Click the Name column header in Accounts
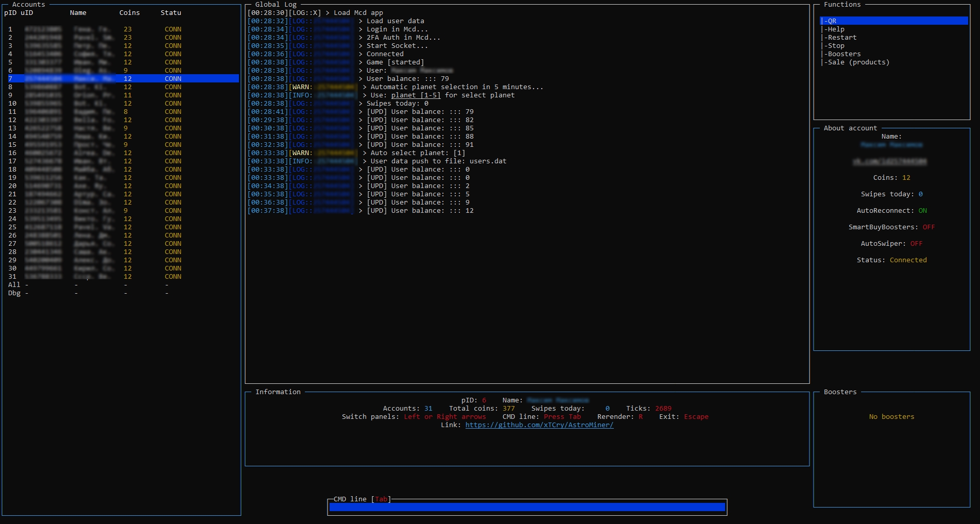Image resolution: width=980 pixels, height=524 pixels. point(78,13)
